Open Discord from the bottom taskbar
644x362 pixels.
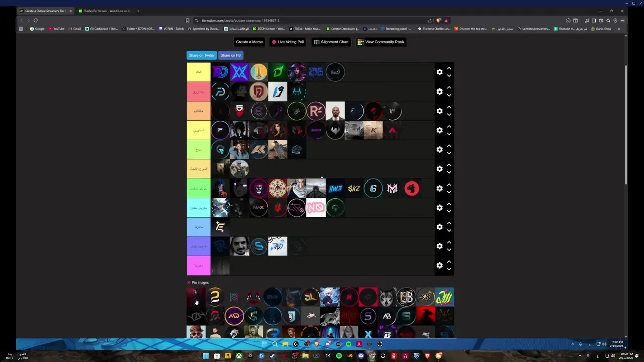pyautogui.click(x=361, y=356)
